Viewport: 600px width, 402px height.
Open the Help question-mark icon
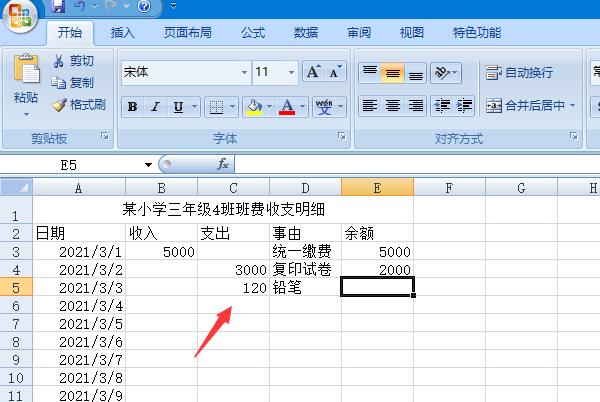pos(144,6)
